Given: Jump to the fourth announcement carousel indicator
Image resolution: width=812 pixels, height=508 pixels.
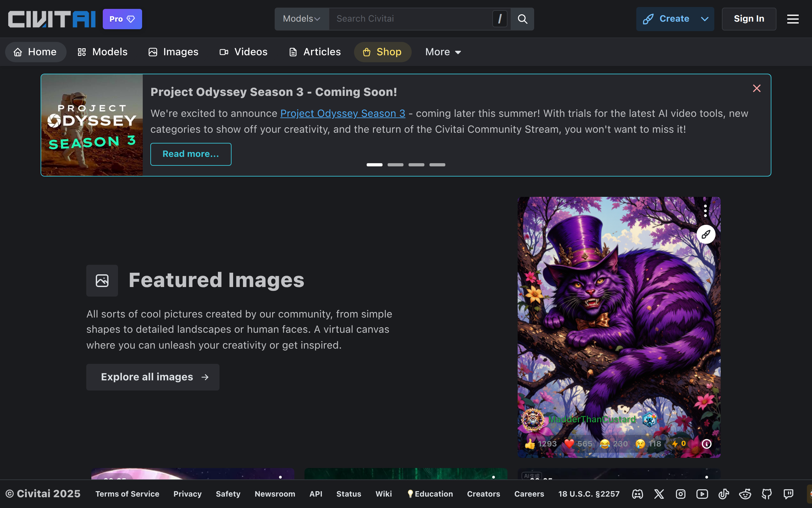Looking at the screenshot, I should [x=437, y=165].
